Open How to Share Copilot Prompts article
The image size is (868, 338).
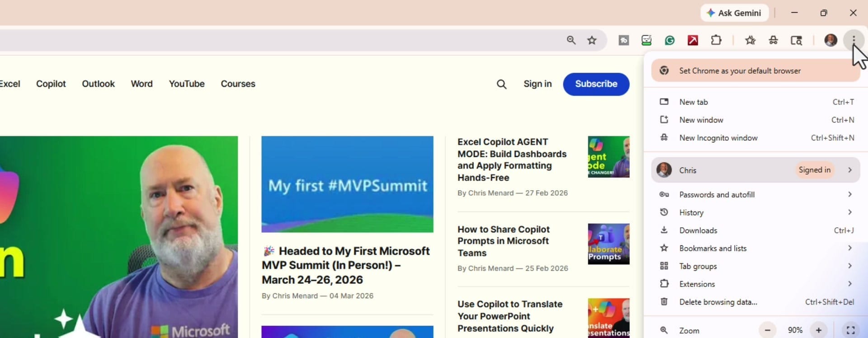tap(503, 241)
